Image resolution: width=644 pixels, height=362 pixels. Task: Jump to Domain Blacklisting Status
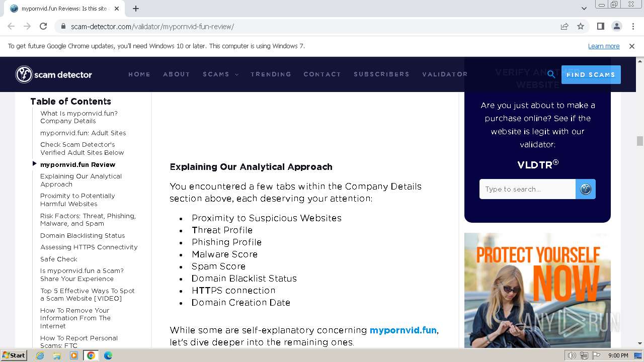pyautogui.click(x=83, y=235)
